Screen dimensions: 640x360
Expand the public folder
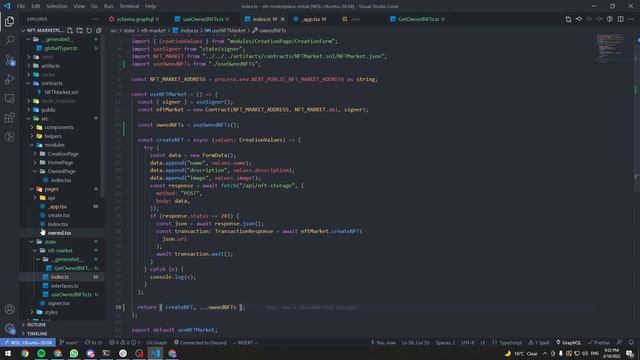tap(48, 110)
